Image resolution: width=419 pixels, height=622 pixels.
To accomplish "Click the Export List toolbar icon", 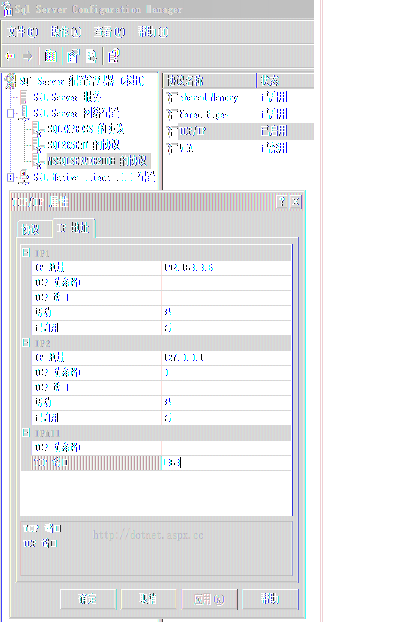I will coord(92,56).
